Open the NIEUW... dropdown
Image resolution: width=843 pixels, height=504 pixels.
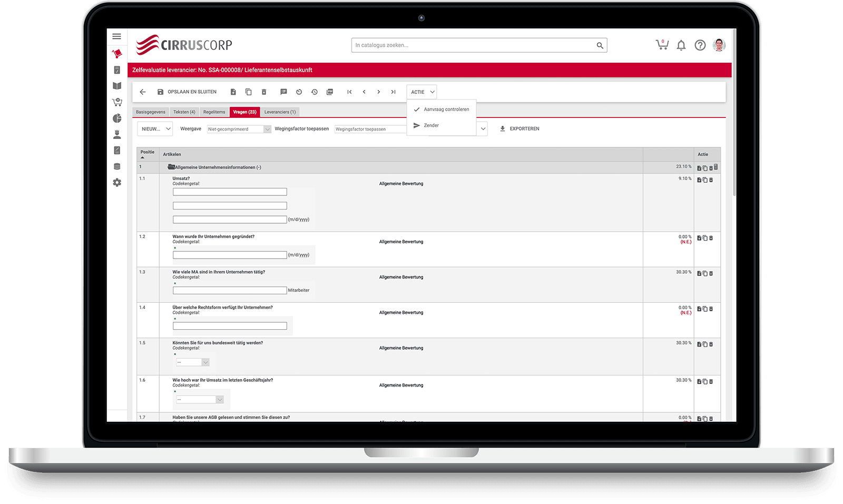click(154, 129)
